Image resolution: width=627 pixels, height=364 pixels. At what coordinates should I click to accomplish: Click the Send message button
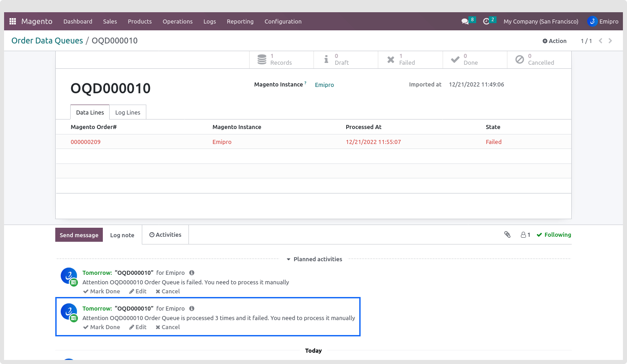click(79, 235)
